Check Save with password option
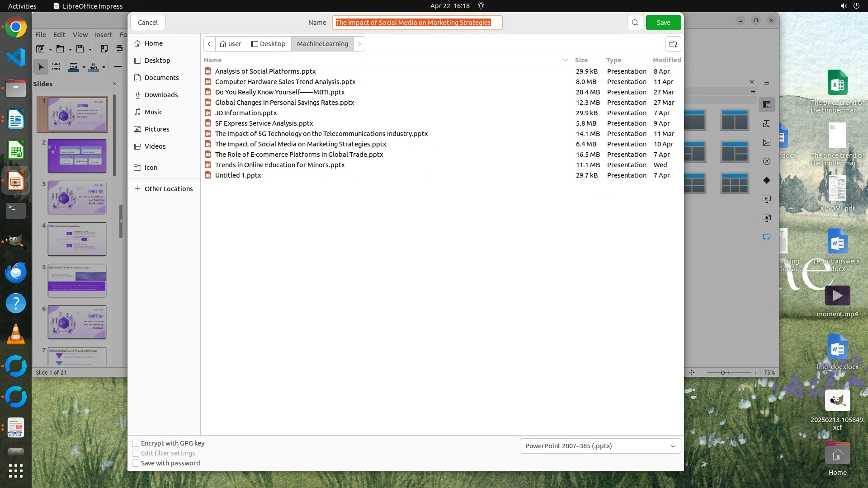The height and width of the screenshot is (488, 868). pyautogui.click(x=136, y=463)
